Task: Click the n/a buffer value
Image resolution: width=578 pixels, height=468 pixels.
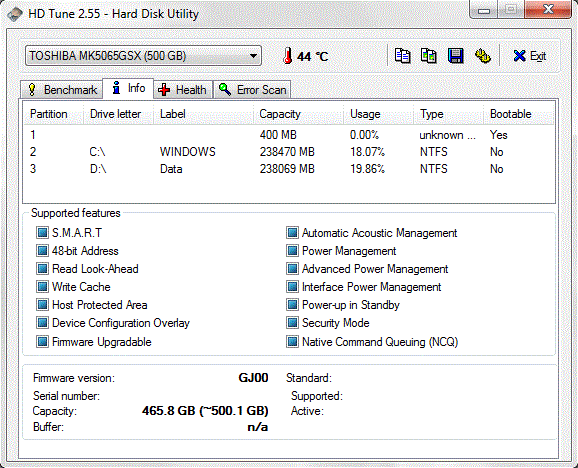Action: (258, 427)
